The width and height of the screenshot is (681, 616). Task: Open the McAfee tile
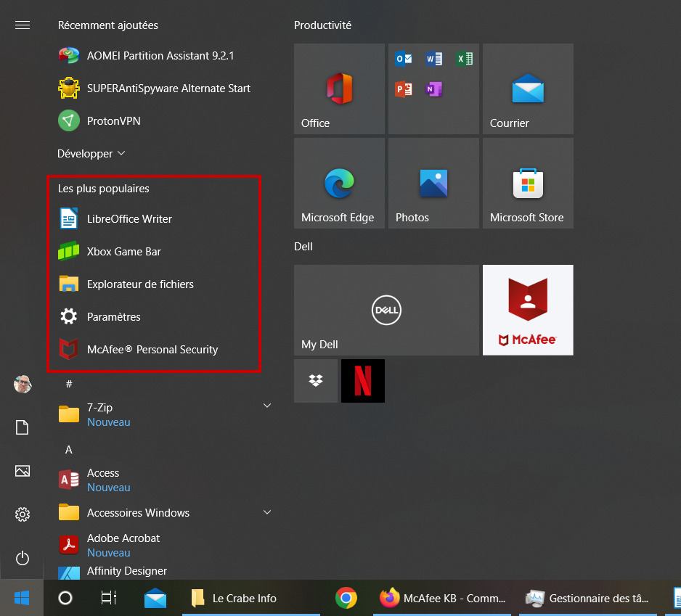coord(528,310)
